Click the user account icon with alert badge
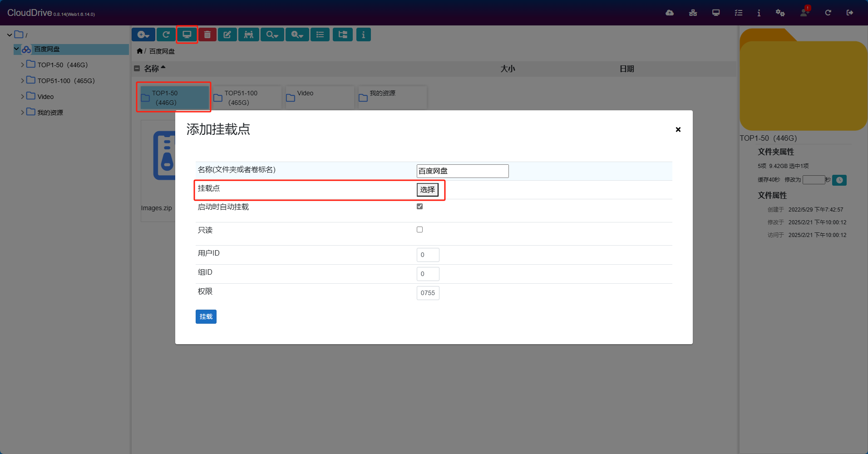Viewport: 868px width, 454px height. [x=804, y=12]
